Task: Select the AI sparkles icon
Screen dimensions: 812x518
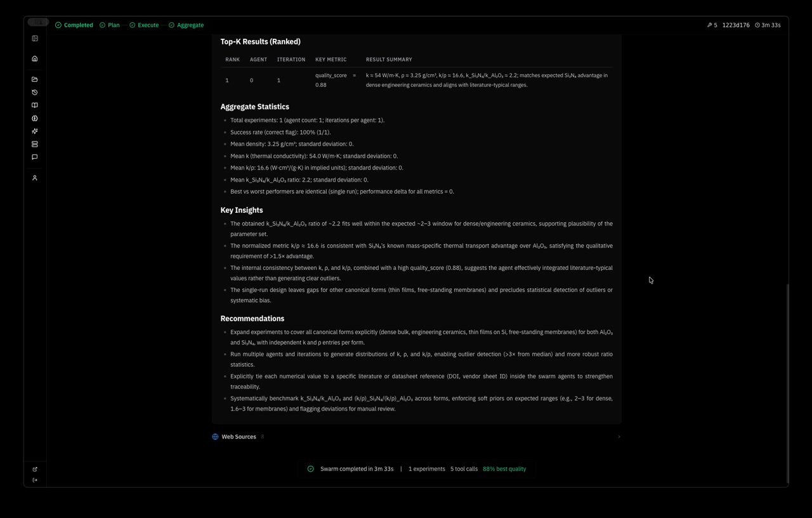Action: coord(35,131)
